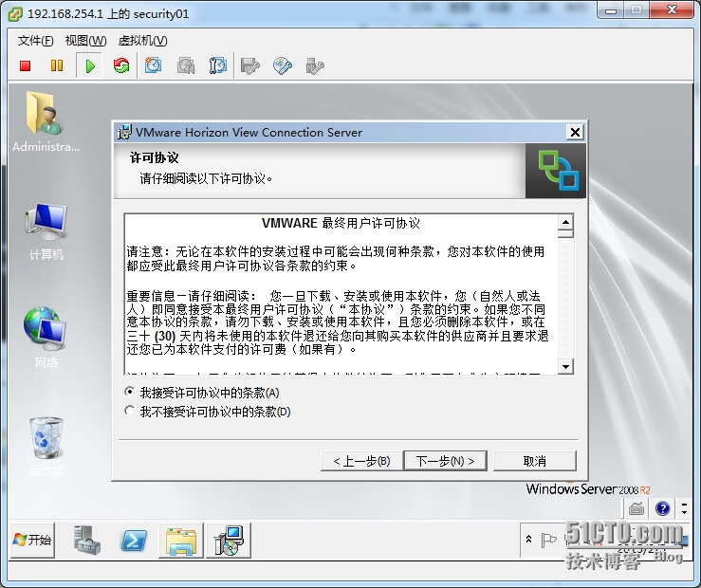Click the greyed revert snapshot icon
Viewport: 701px width, 588px height.
pos(186,66)
